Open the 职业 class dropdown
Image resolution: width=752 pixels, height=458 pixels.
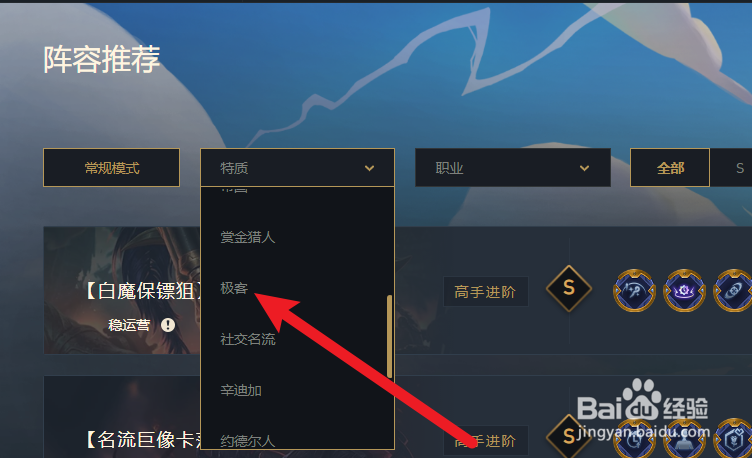513,167
